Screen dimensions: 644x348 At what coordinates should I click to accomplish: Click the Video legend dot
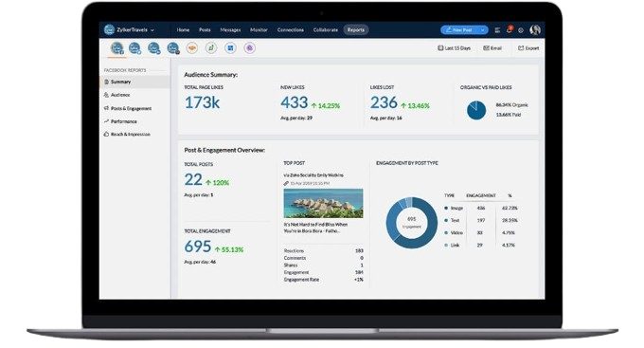coord(446,233)
